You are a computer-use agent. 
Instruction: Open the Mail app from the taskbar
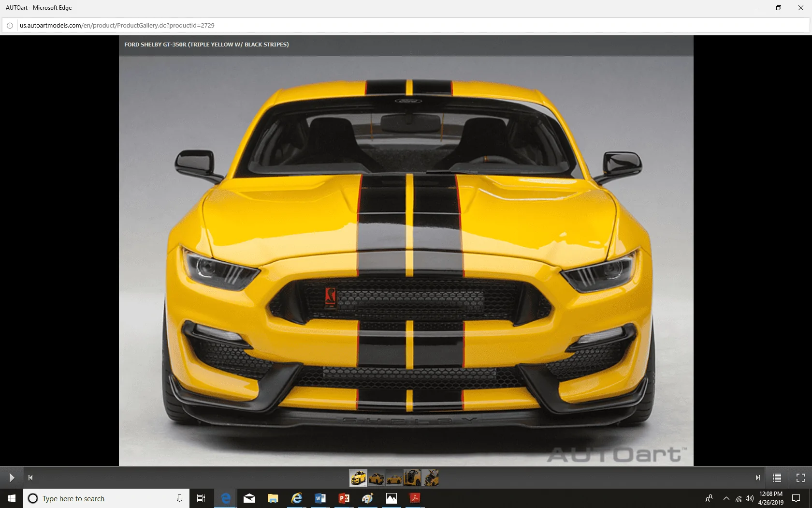249,498
